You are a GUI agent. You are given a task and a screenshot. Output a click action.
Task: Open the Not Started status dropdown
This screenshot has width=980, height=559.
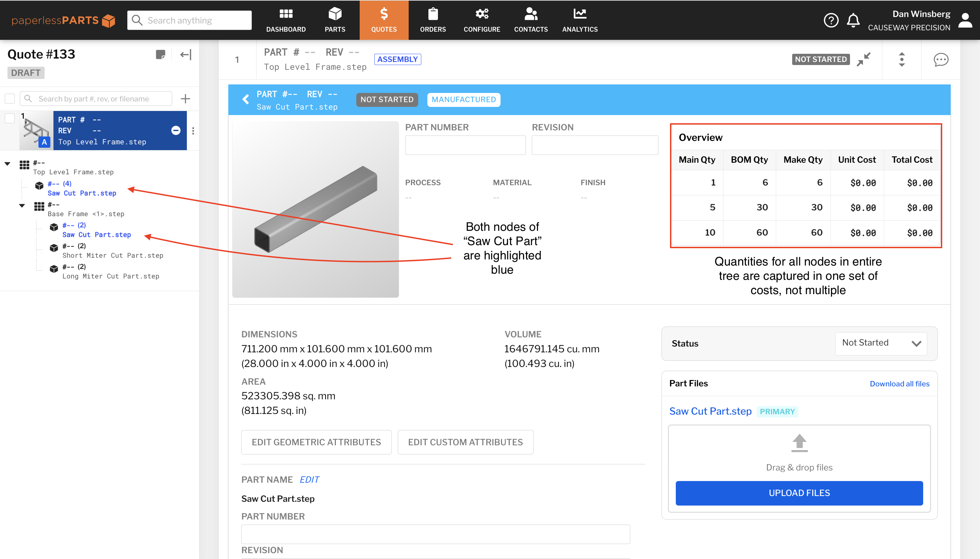881,343
